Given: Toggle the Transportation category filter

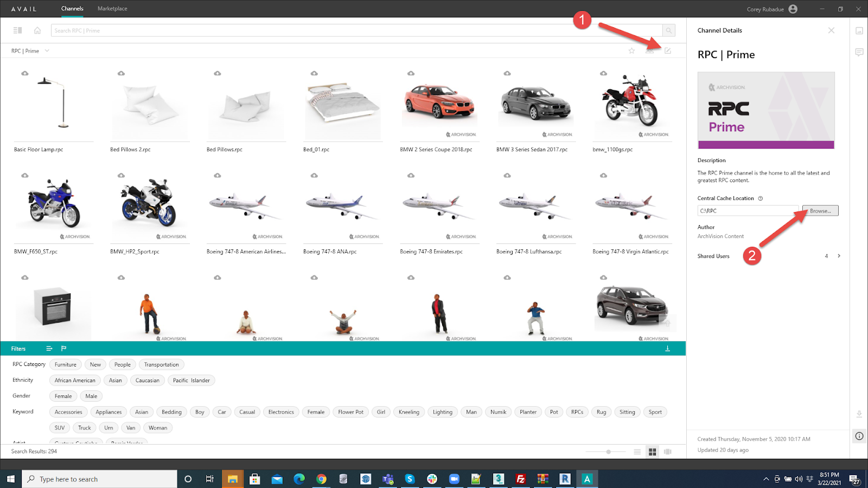Looking at the screenshot, I should point(162,364).
